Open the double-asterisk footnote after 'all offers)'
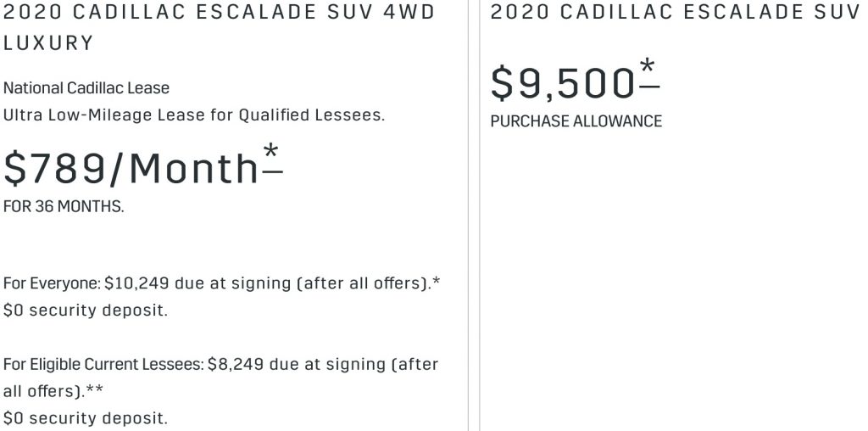 94,390
